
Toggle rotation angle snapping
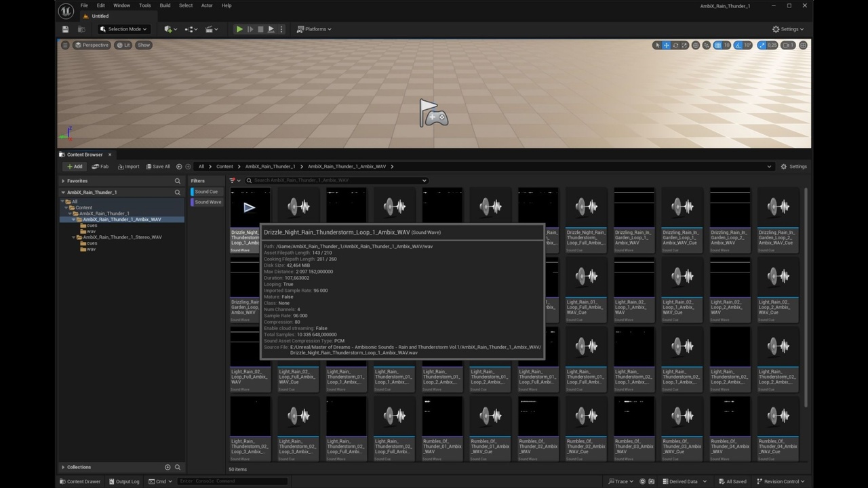coord(738,45)
